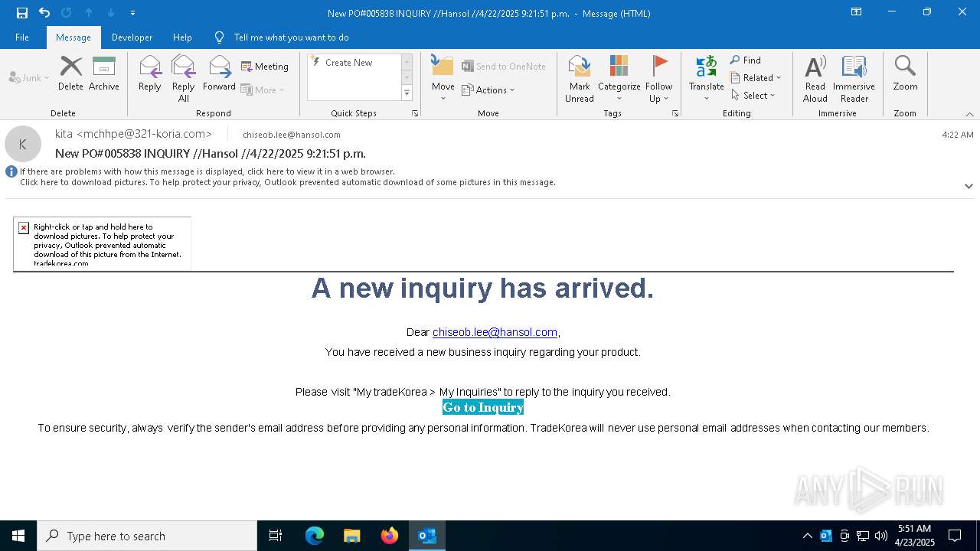Open File Explorer from taskbar
This screenshot has width=980, height=551.
351,536
